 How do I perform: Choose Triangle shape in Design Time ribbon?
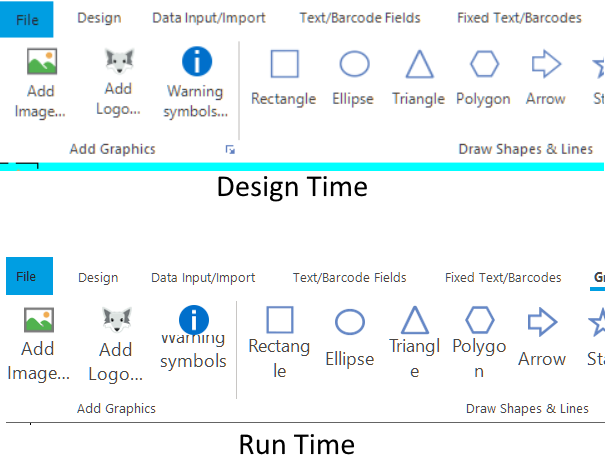click(419, 65)
